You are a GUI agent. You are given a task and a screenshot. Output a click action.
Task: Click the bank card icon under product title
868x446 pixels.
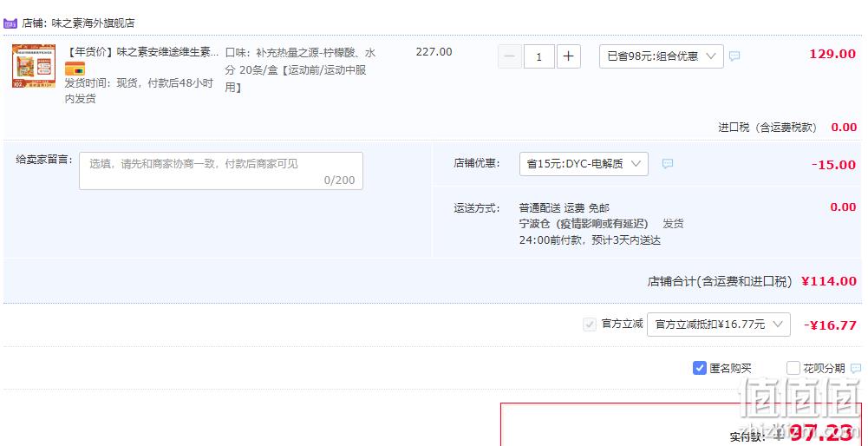click(x=75, y=69)
